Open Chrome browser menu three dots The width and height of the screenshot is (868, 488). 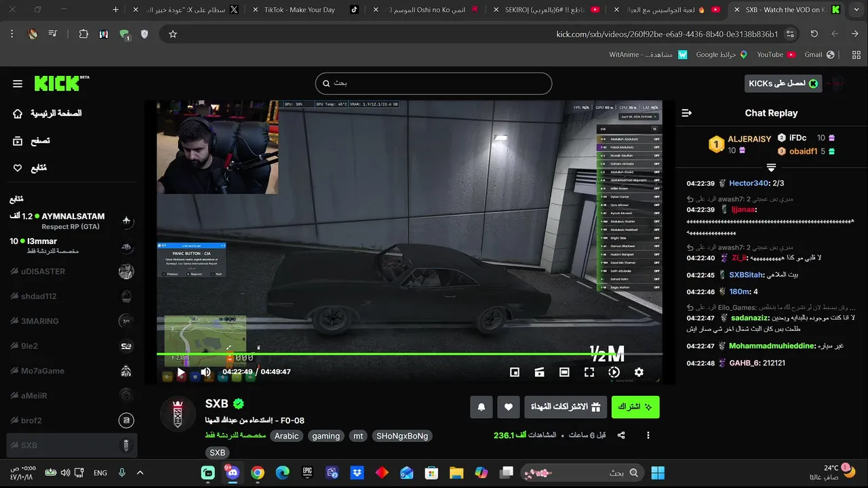[12, 34]
